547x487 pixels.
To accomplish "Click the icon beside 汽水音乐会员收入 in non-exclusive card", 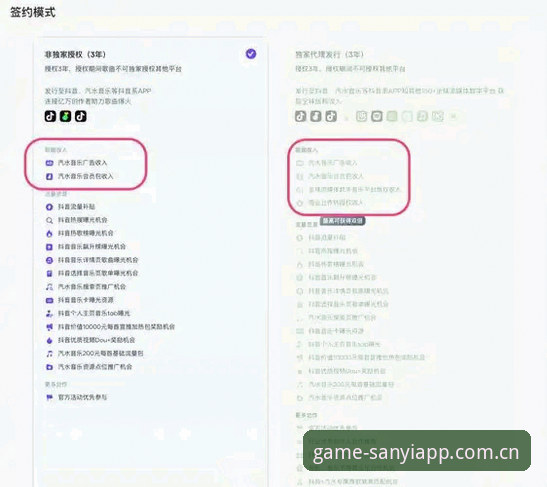I will click(x=49, y=177).
